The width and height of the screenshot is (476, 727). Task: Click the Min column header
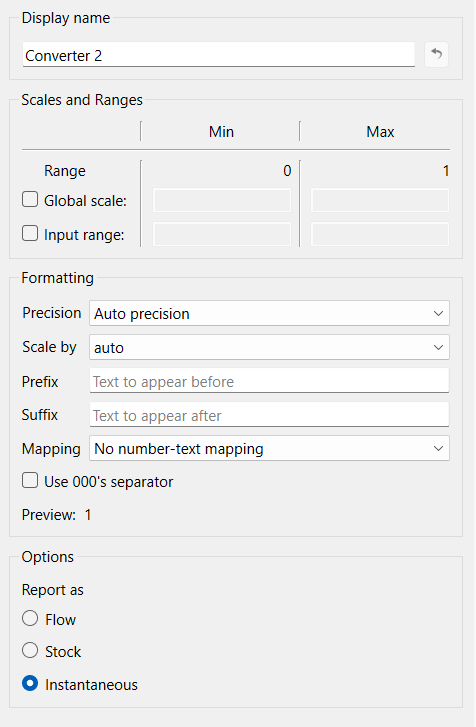pyautogui.click(x=221, y=132)
